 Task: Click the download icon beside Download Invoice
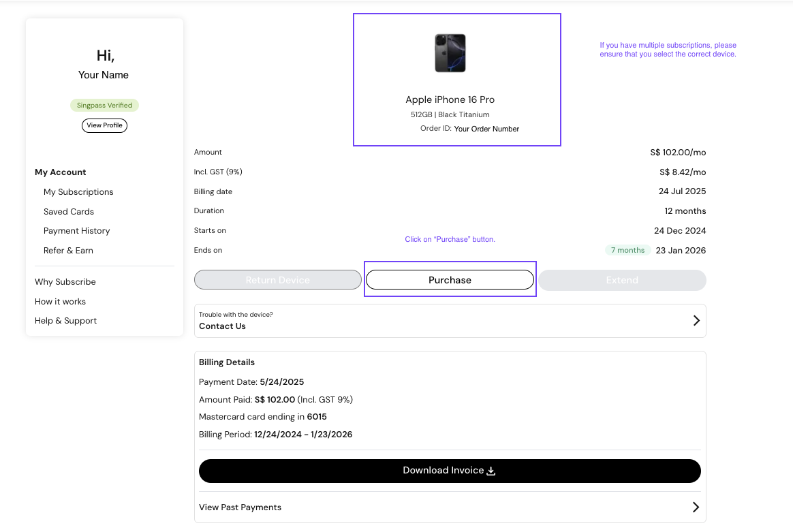point(491,471)
